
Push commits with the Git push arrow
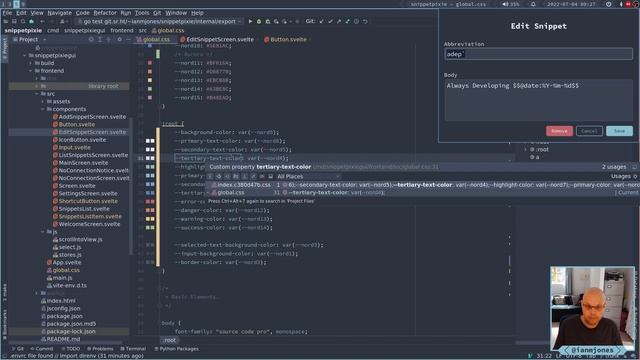tap(339, 21)
